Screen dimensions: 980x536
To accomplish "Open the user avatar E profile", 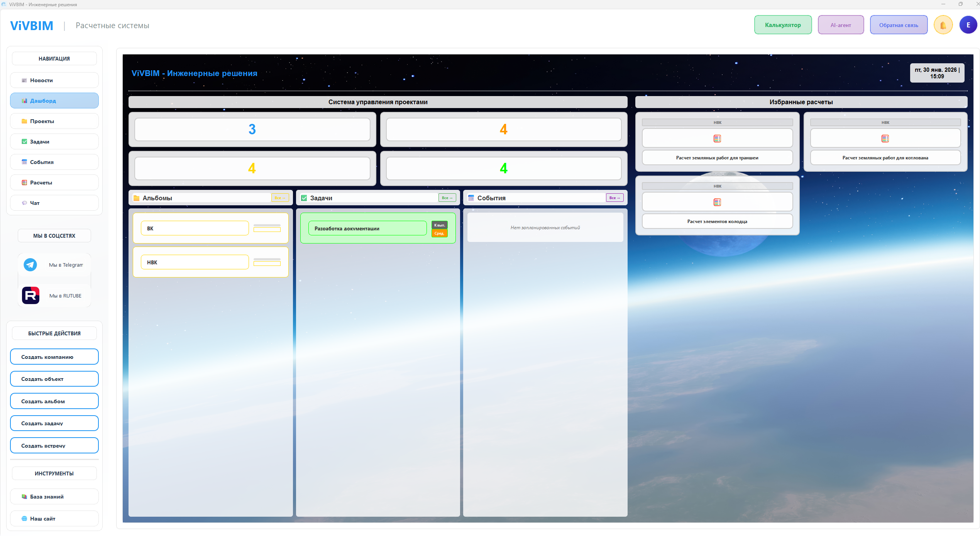I will click(968, 25).
